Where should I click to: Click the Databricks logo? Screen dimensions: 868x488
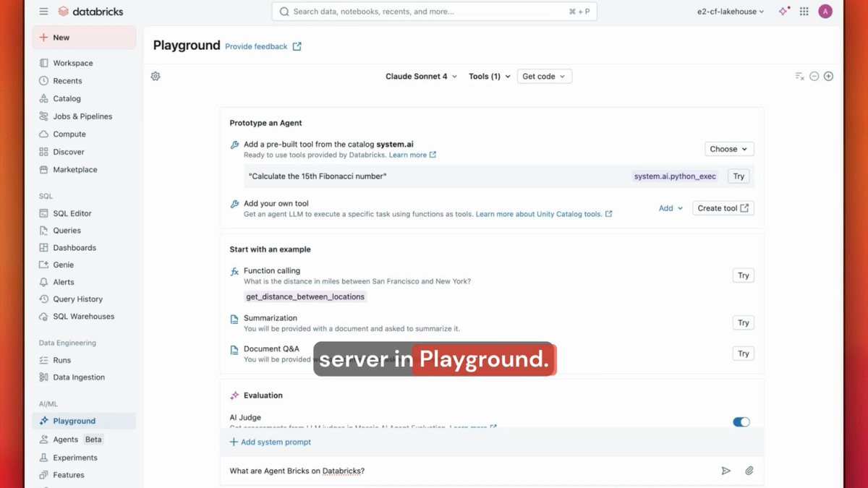coord(90,12)
